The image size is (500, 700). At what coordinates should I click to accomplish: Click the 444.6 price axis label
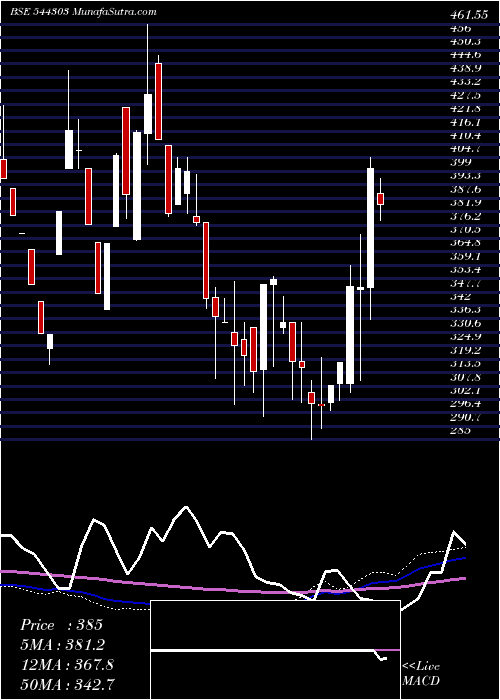tap(466, 55)
